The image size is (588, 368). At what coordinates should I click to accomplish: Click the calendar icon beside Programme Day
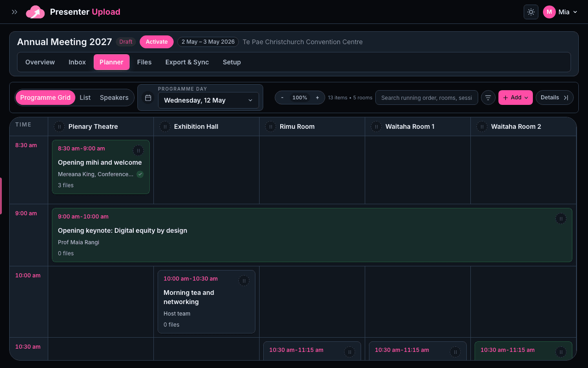pyautogui.click(x=148, y=98)
